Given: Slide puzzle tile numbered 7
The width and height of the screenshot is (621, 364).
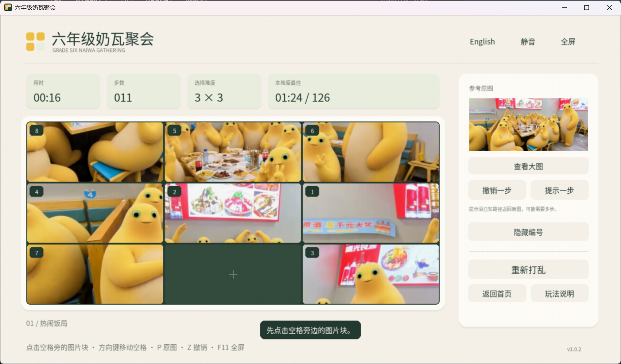Looking at the screenshot, I should pos(95,274).
